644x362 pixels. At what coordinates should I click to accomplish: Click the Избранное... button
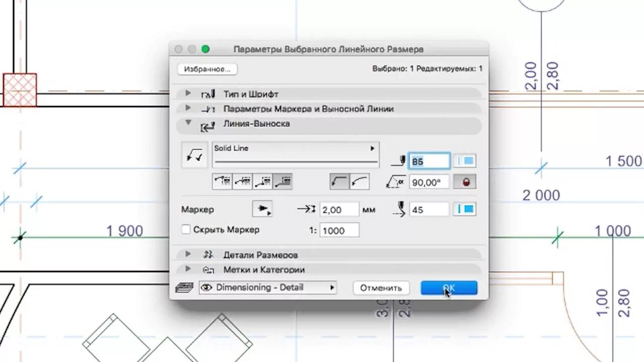pyautogui.click(x=207, y=69)
